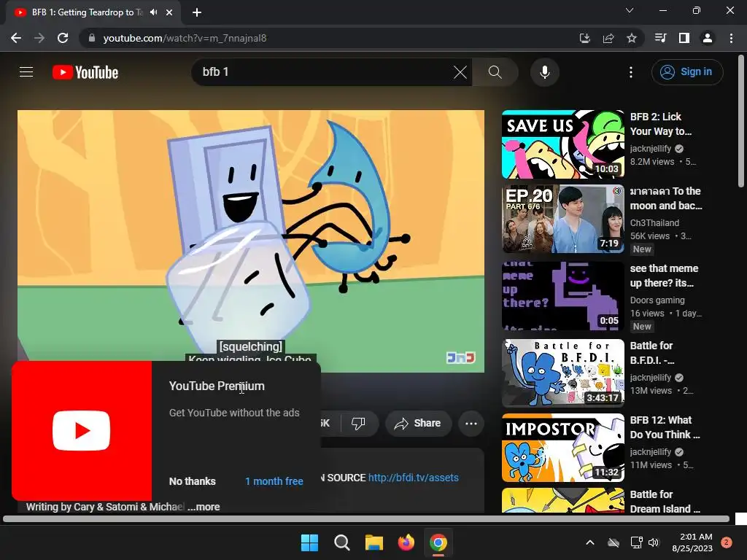Click the Chrome taskbar icon

[438, 542]
